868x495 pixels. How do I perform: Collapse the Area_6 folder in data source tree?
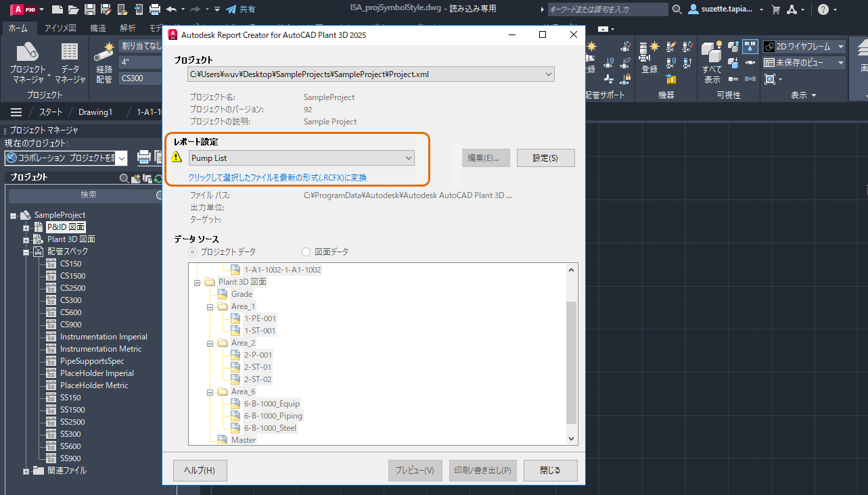coord(210,392)
